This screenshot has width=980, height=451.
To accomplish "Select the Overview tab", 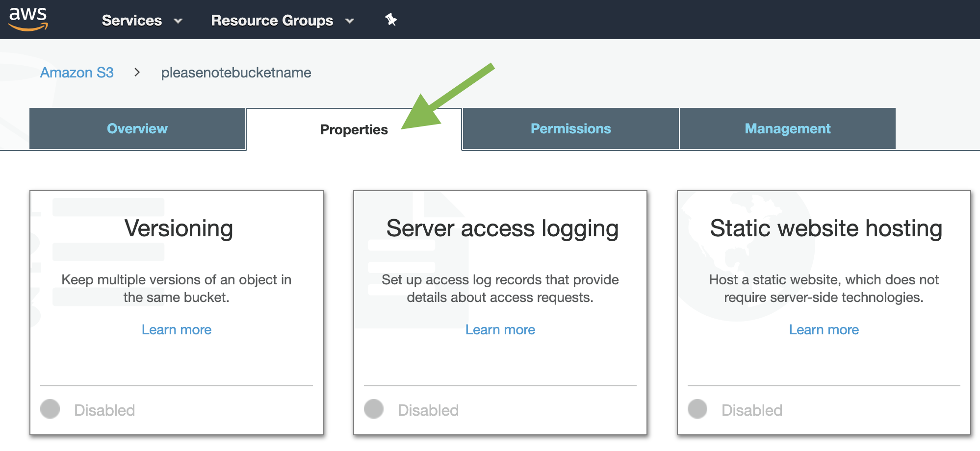I will click(x=137, y=128).
